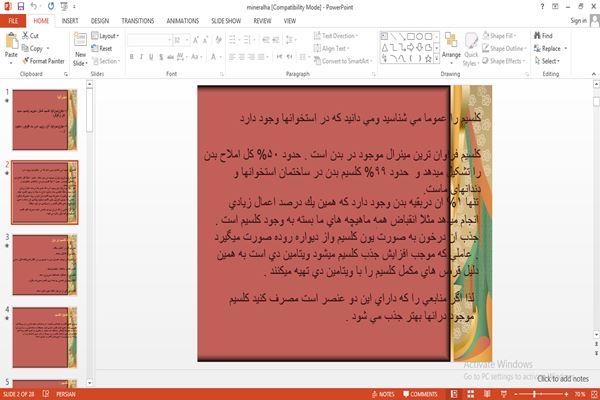Click Convert to SmartArt
600x400 pixels.
(x=342, y=61)
